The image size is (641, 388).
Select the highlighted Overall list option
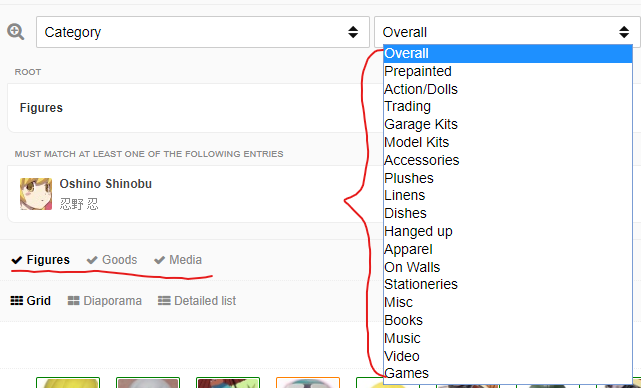tap(508, 54)
